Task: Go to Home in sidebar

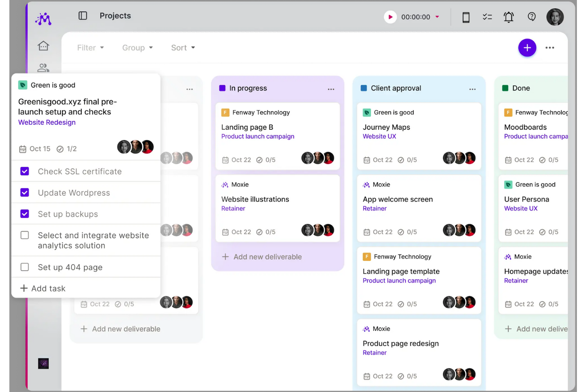Action: pyautogui.click(x=43, y=46)
